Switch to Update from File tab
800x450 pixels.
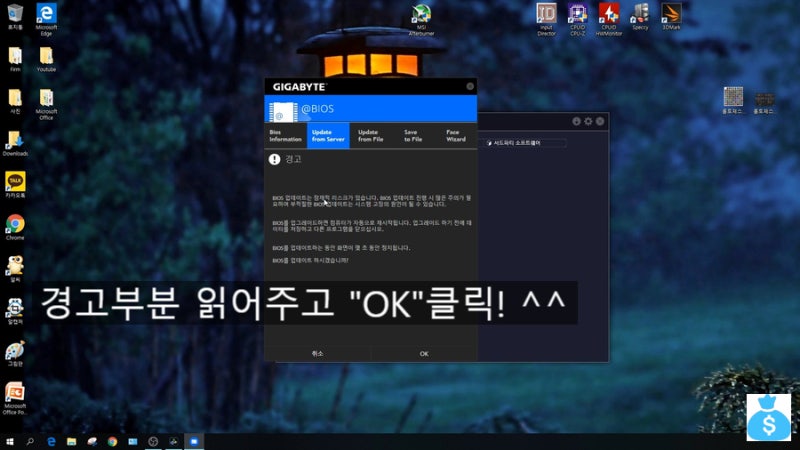coord(370,136)
